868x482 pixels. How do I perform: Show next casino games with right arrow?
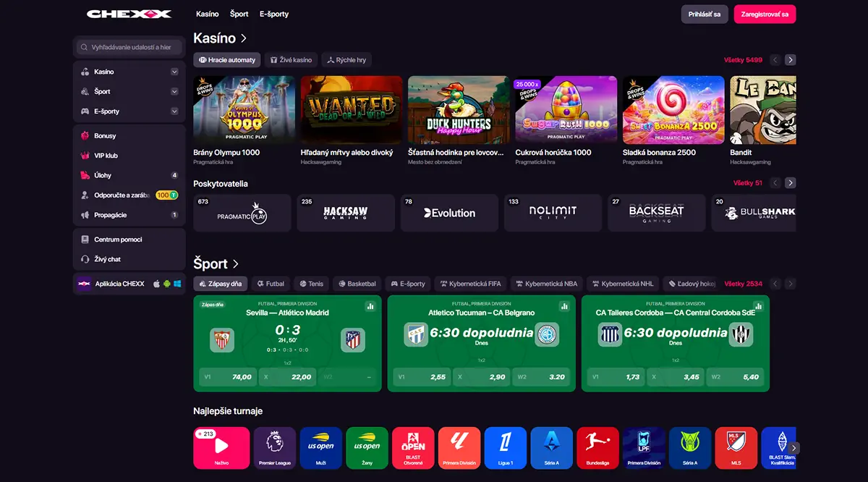click(791, 60)
